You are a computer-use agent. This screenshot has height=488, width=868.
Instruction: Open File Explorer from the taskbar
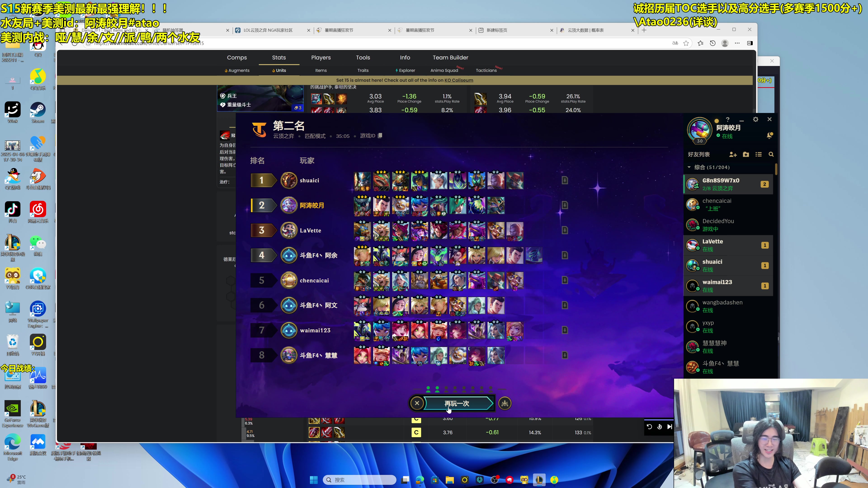(450, 480)
